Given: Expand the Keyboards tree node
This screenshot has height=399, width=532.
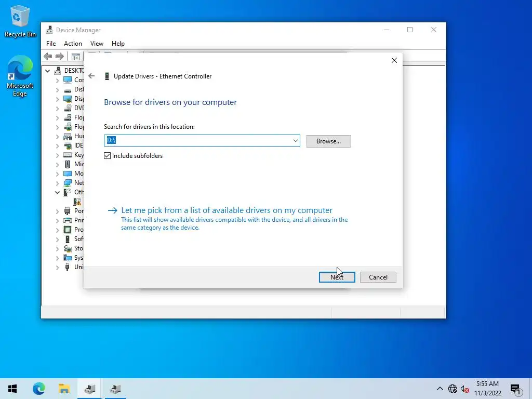Looking at the screenshot, I should [x=57, y=155].
